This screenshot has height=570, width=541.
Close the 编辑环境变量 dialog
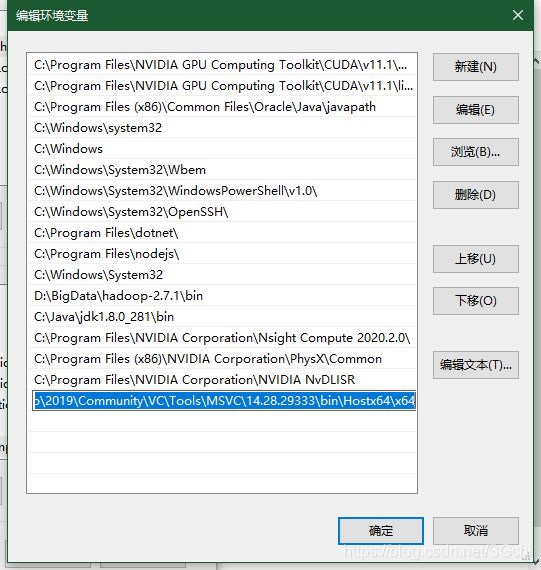(518, 15)
